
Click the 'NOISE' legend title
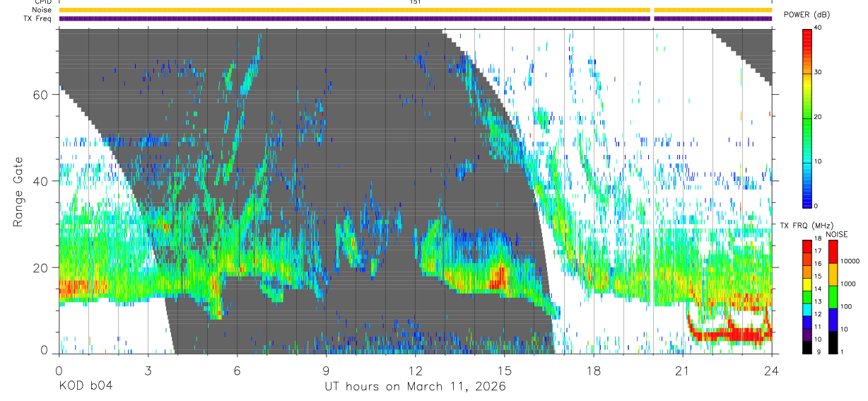(837, 234)
